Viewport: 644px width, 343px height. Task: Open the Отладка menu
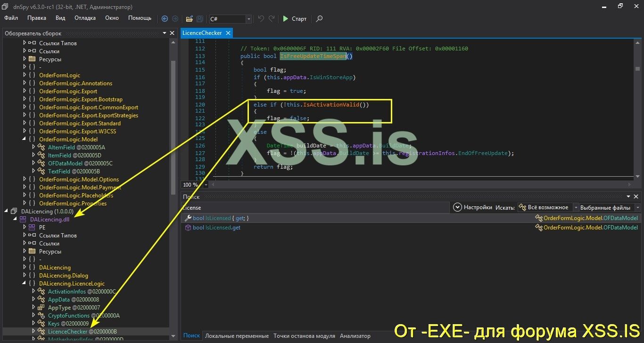[x=85, y=18]
